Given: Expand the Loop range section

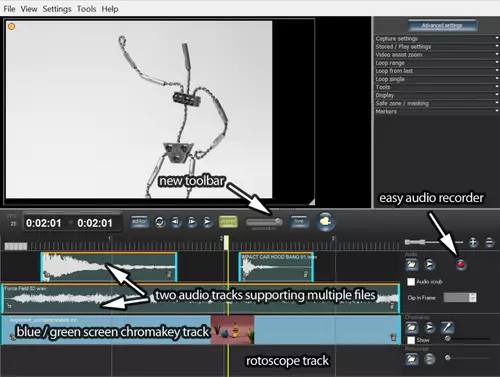Looking at the screenshot, I should 436,63.
